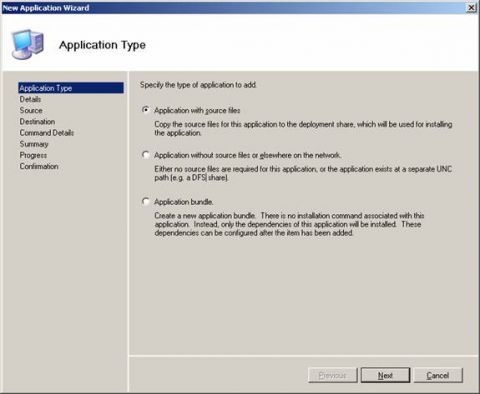Go to the Source step
This screenshot has width=480, height=394.
pyautogui.click(x=31, y=110)
